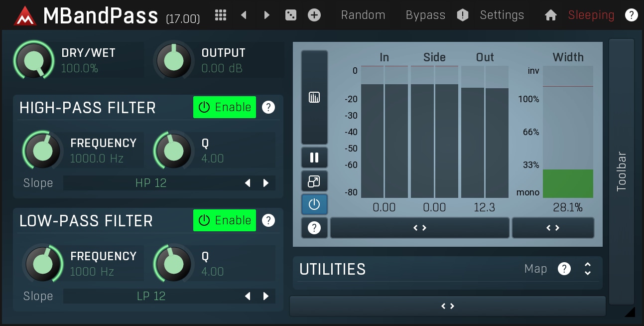The width and height of the screenshot is (644, 326).
Task: Click the Low-Pass Q 4.00 value
Action: point(213,272)
